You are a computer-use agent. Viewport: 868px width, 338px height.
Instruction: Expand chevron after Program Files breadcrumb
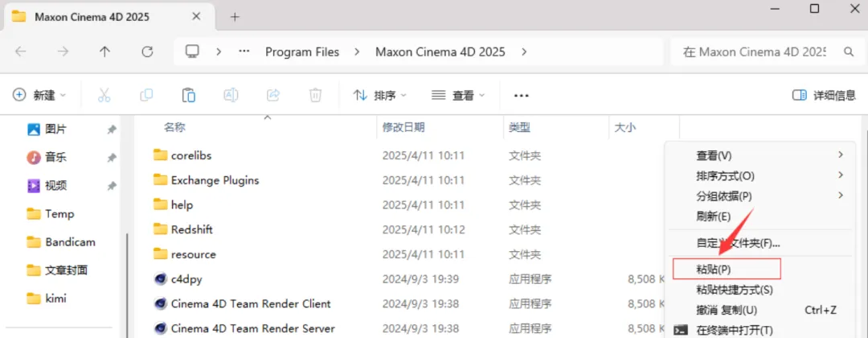[x=357, y=52]
